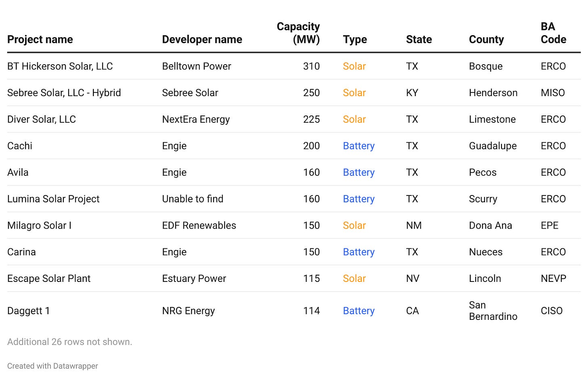Select 'Diver Solar, LLC' project cell
Screen dimensions: 588x378
tap(42, 120)
